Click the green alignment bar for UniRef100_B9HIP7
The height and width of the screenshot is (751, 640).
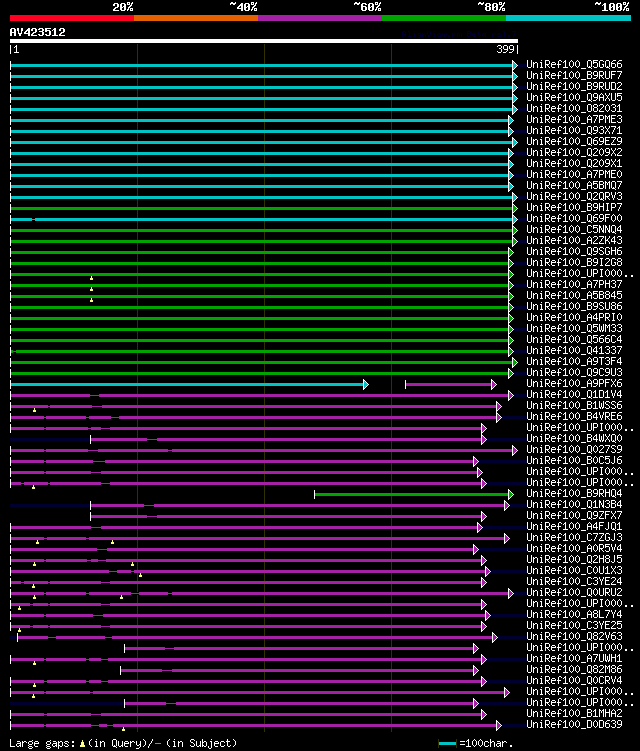(263, 208)
